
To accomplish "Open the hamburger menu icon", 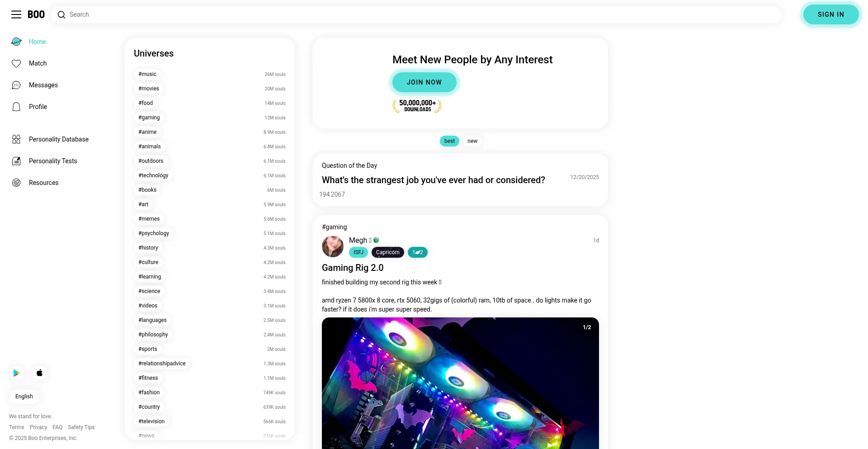I will click(x=16, y=14).
